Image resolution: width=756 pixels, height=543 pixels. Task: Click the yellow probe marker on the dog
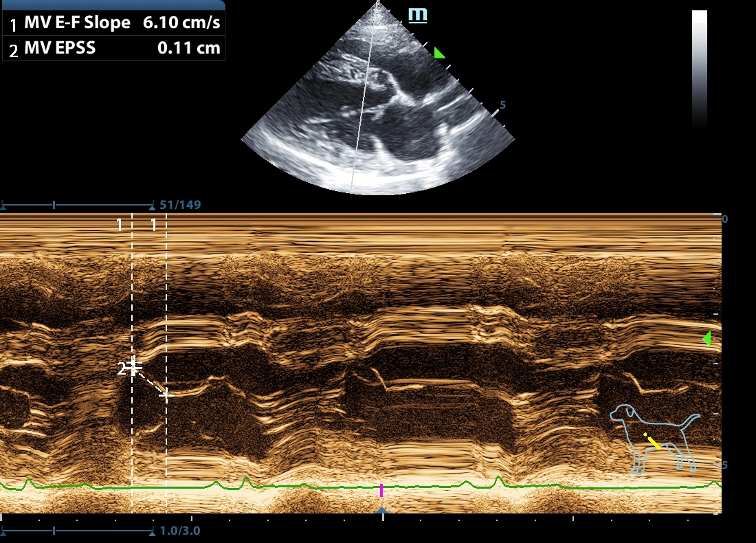[652, 441]
